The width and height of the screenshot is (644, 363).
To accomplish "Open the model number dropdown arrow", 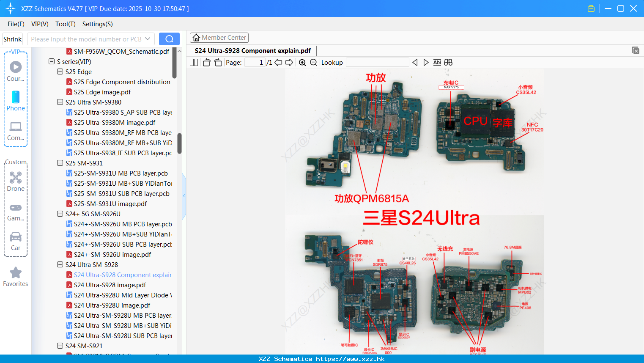I will coord(148,39).
